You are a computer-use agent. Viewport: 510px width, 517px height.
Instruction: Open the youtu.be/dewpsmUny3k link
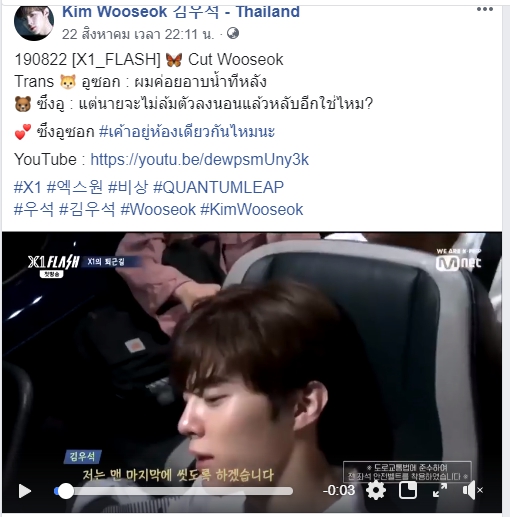(200, 159)
